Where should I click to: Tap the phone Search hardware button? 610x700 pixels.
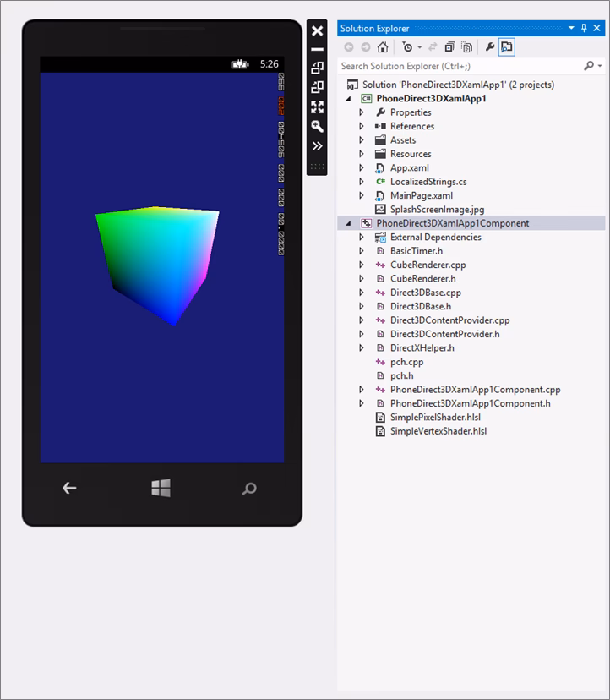coord(249,489)
